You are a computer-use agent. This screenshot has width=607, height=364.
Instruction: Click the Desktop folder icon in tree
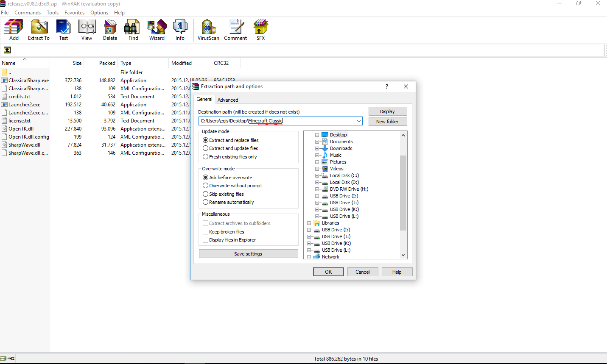[x=325, y=135]
